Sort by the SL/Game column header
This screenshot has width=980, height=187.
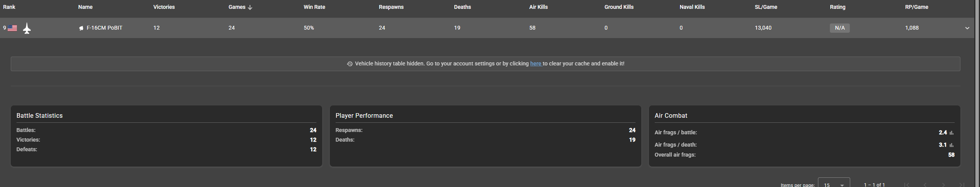[x=766, y=7]
